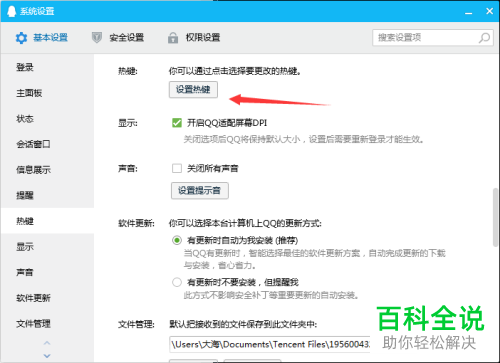This screenshot has height=363, width=500.
Task: Click the 你可以通过点击选择要更改的热键 text
Action: click(235, 71)
